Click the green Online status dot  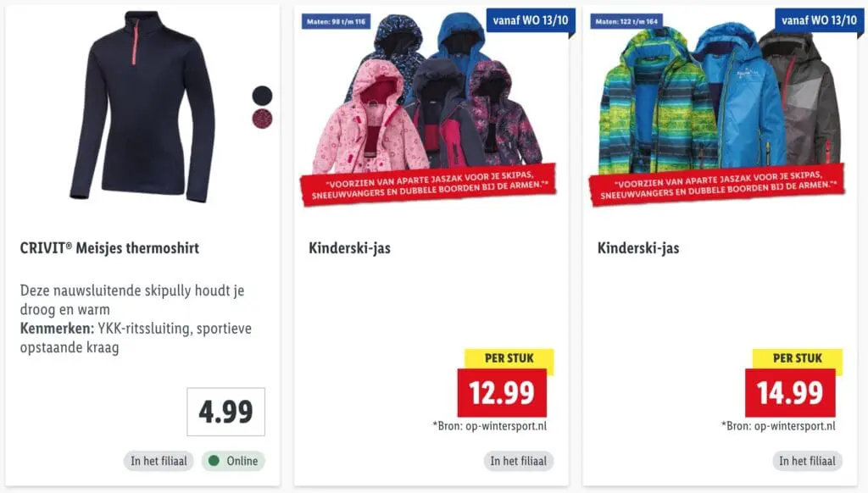point(214,460)
